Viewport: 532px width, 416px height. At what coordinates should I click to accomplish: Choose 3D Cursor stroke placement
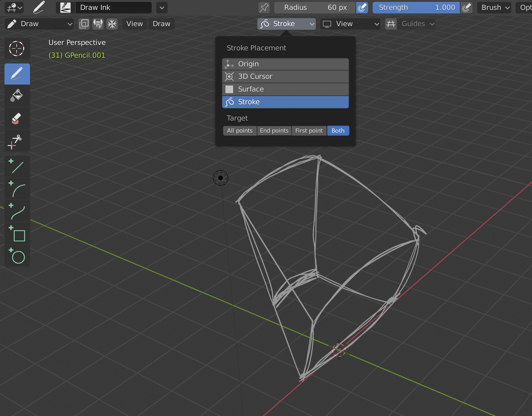[x=285, y=77]
